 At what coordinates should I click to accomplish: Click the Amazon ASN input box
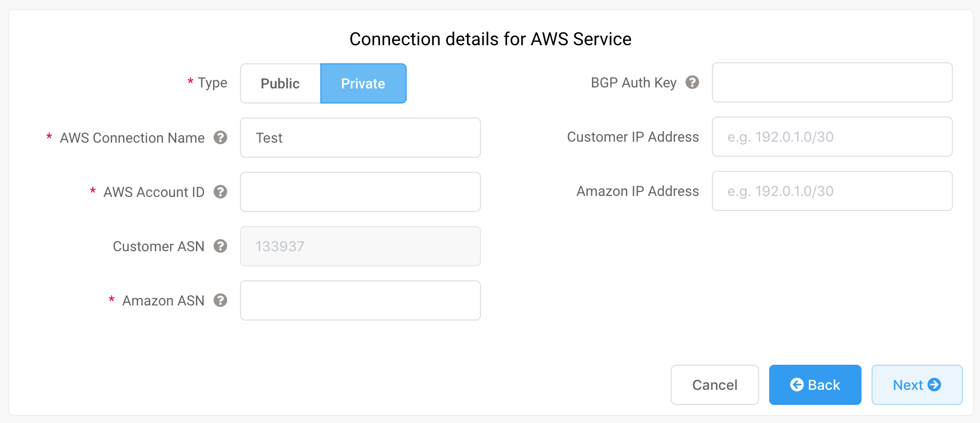[x=360, y=300]
